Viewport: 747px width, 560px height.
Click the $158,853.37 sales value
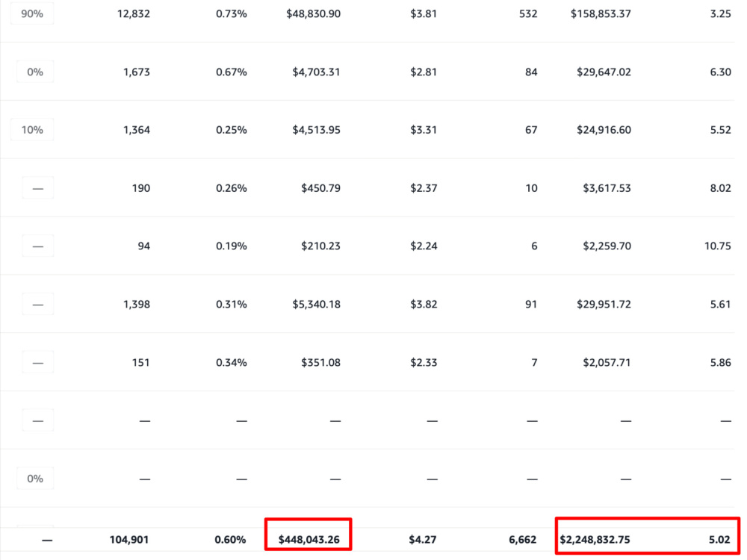point(601,13)
